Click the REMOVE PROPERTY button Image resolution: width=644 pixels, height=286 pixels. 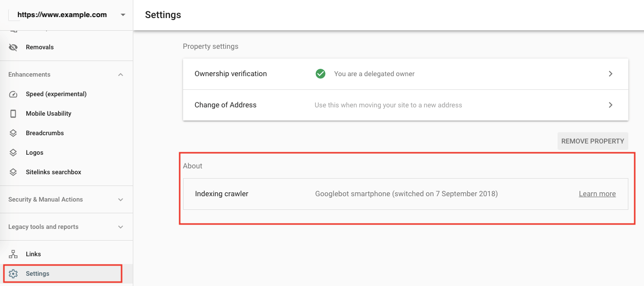(593, 141)
